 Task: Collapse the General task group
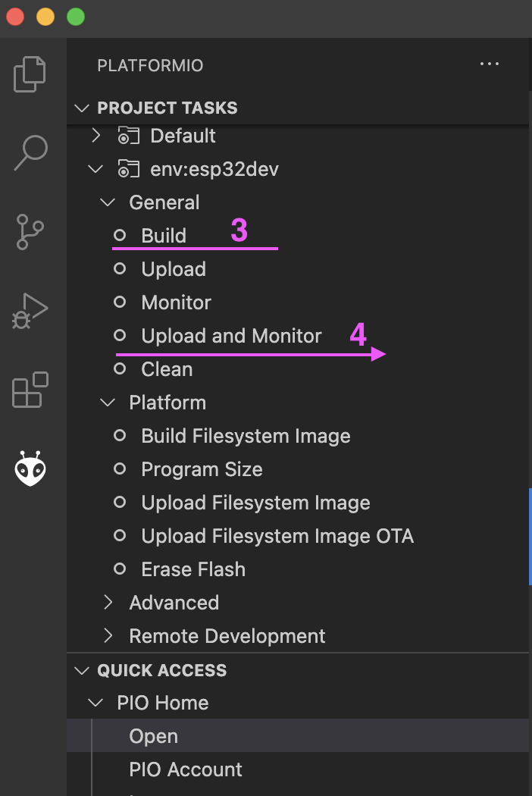tap(108, 202)
